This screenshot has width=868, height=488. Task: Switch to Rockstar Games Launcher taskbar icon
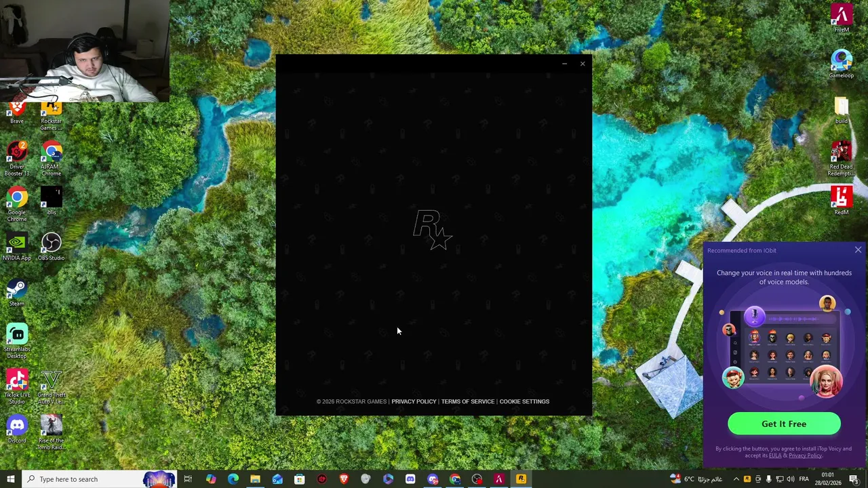[x=521, y=479]
